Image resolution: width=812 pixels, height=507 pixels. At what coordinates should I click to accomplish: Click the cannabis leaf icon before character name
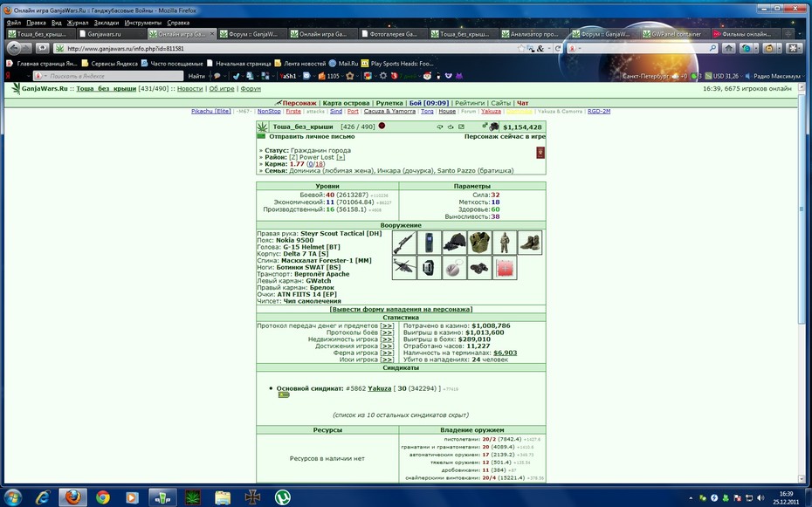tap(263, 127)
